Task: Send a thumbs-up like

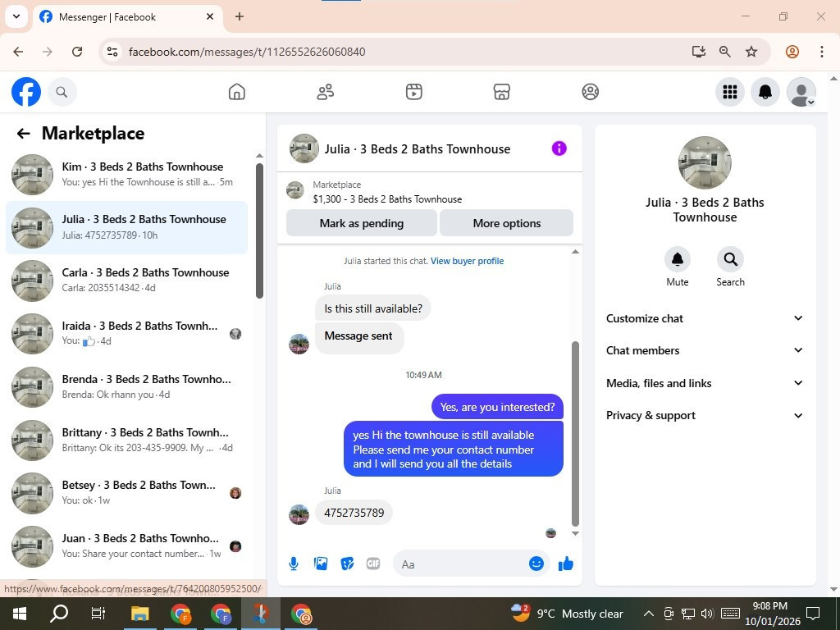Action: (566, 564)
